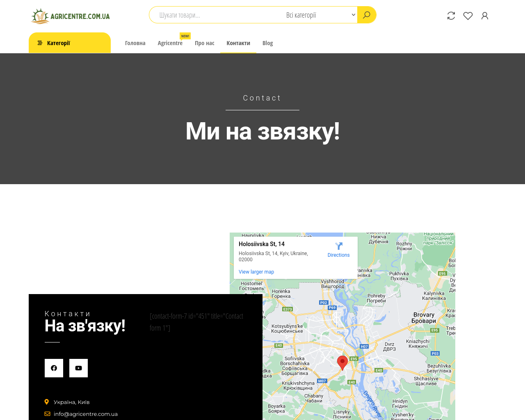Open the user account icon
This screenshot has height=420, width=525.
point(485,16)
